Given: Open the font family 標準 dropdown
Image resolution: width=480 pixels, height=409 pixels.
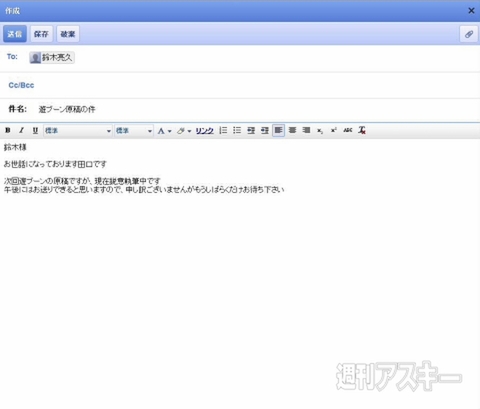Looking at the screenshot, I should 78,131.
